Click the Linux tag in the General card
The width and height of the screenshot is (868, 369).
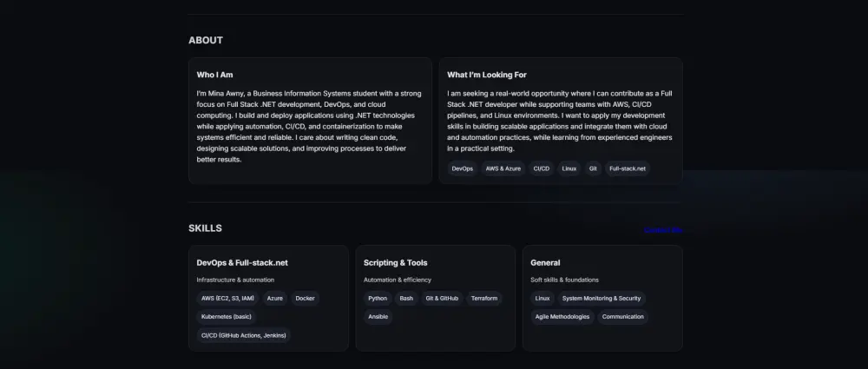pos(542,298)
